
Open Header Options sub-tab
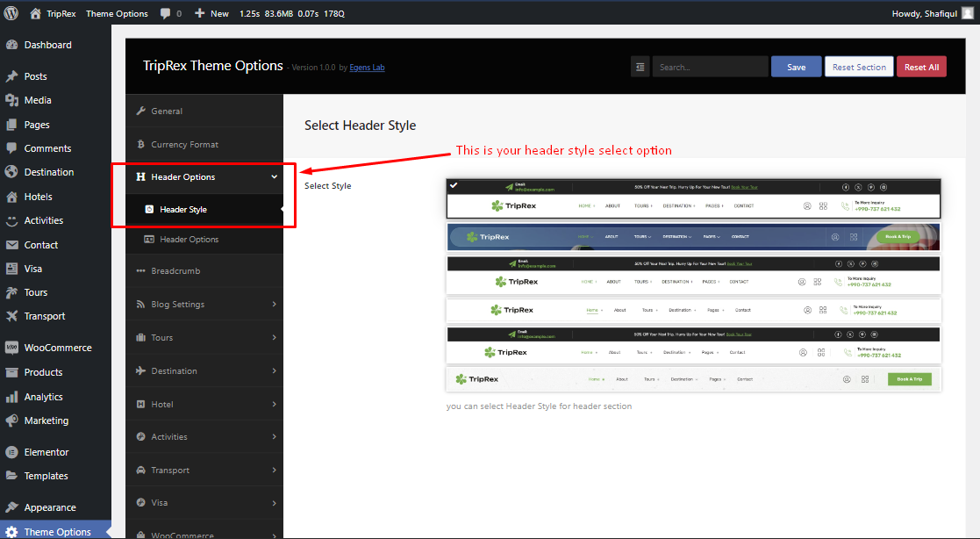tap(204, 240)
